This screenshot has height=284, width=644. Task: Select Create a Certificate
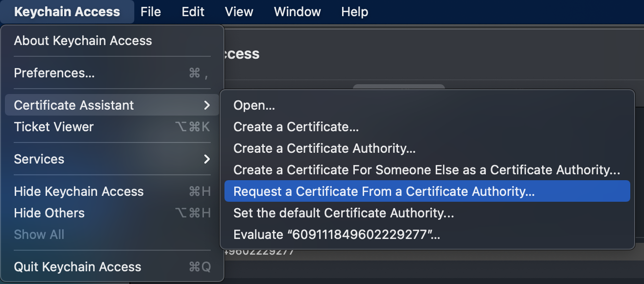point(296,126)
